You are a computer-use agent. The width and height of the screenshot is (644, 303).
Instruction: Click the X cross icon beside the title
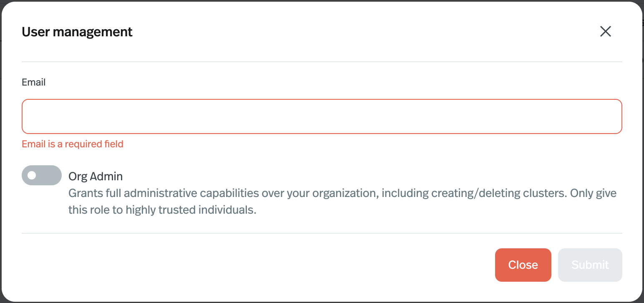click(605, 31)
